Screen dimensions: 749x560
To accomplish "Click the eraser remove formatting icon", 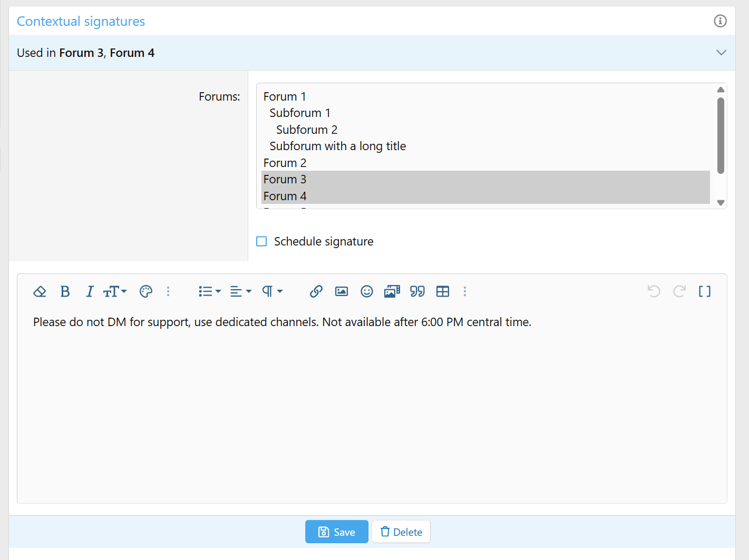I will (x=40, y=291).
